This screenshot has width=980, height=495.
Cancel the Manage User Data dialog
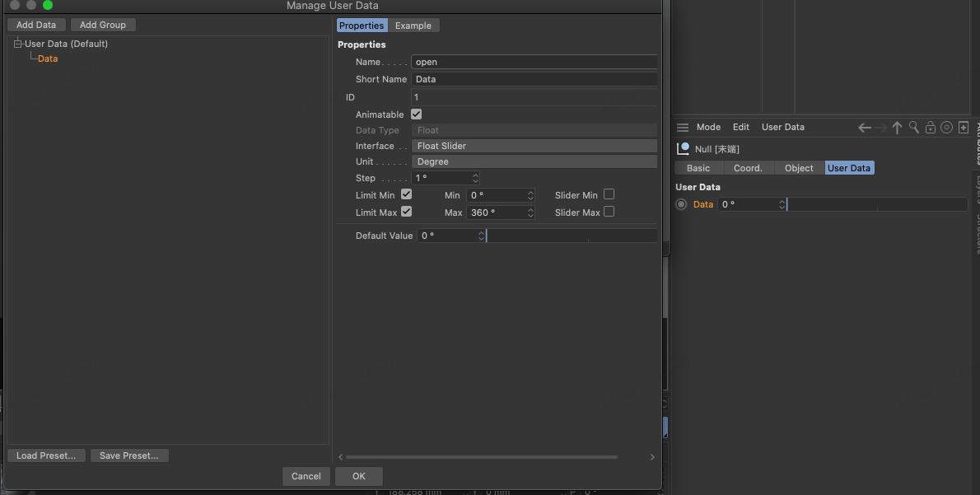point(306,476)
